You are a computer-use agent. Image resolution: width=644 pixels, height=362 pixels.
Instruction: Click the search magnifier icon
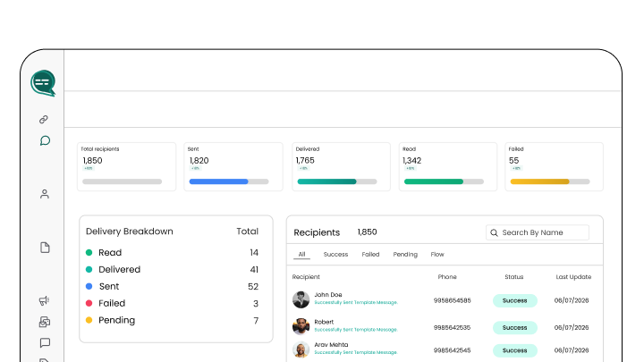coord(494,232)
